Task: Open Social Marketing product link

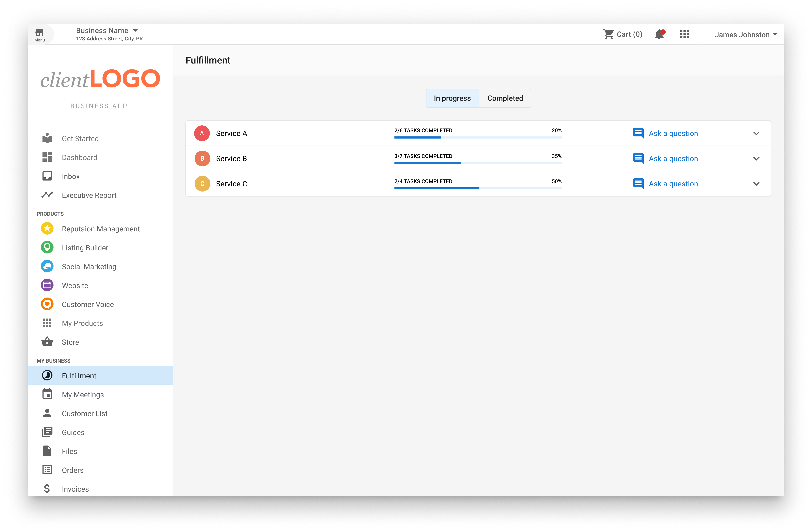Action: [89, 267]
